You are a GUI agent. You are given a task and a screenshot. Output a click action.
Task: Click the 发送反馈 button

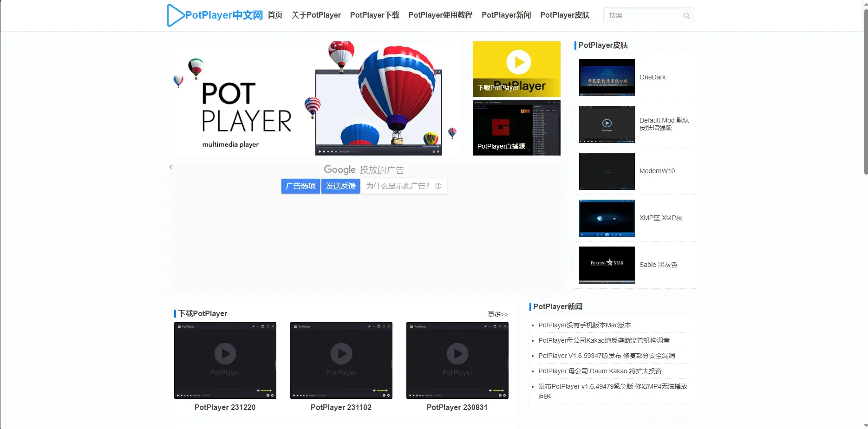coord(340,186)
